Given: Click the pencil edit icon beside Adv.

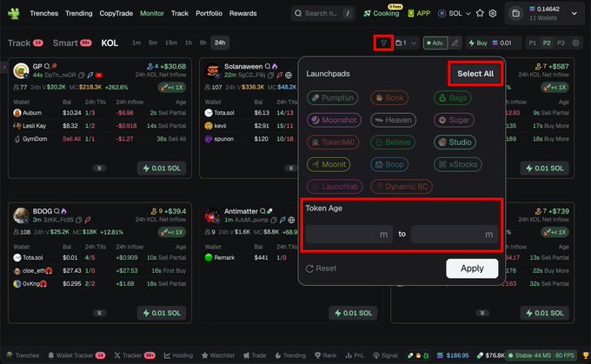Looking at the screenshot, I should pos(455,43).
